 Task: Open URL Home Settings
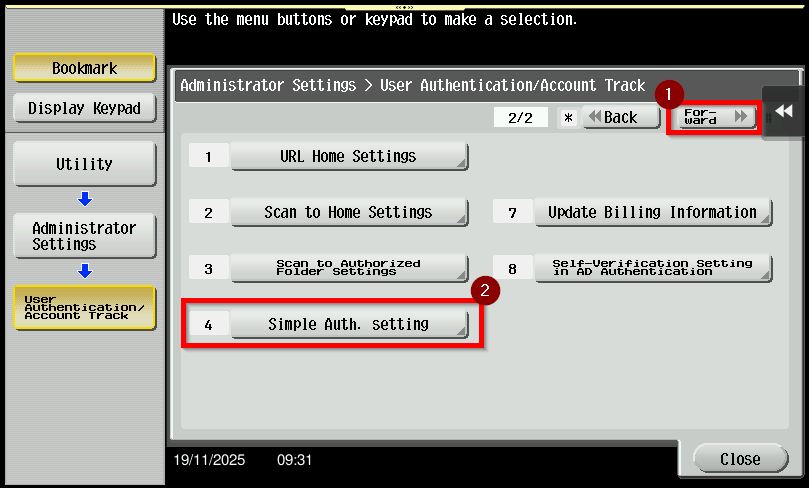coord(349,156)
